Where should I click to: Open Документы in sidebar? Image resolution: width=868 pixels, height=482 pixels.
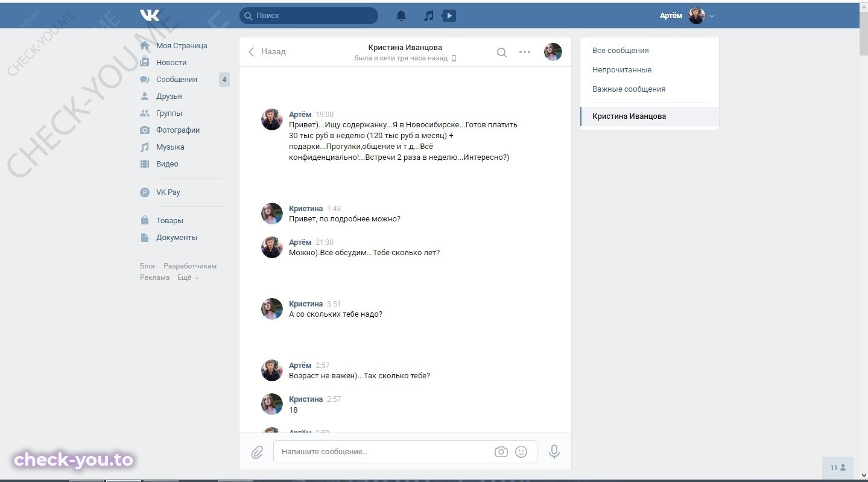[x=177, y=238]
